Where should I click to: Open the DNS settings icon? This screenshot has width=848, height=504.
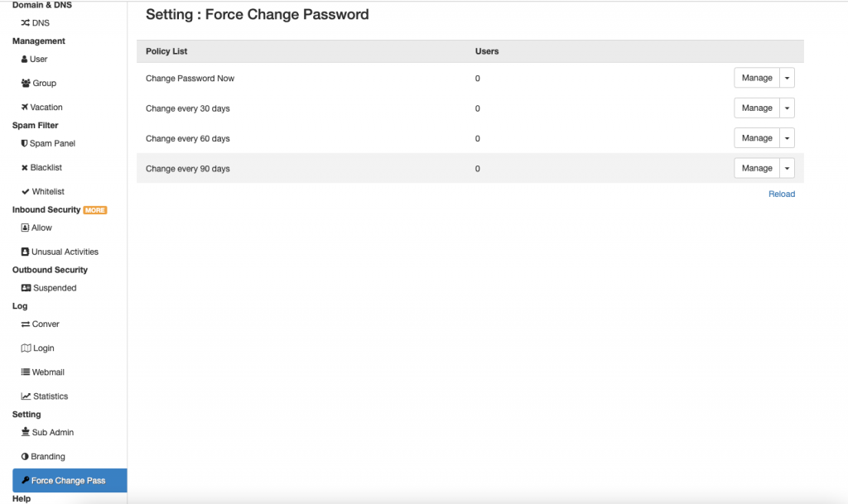click(26, 22)
